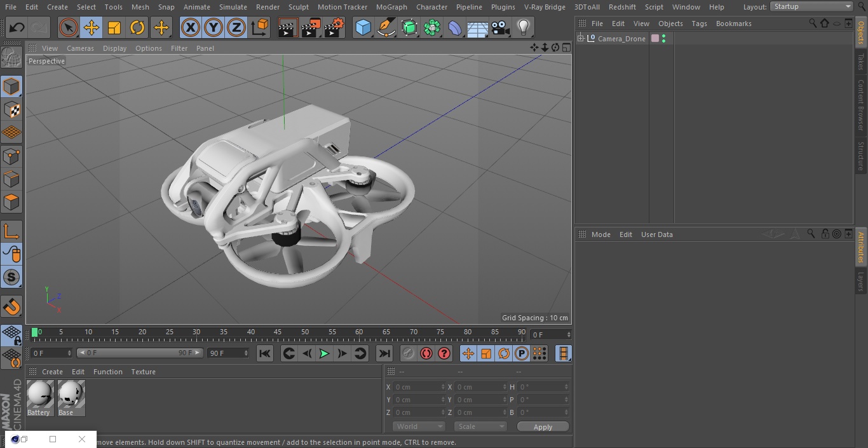Screen dimensions: 868x448
Task: Click the Apply coordinates button
Action: point(543,427)
